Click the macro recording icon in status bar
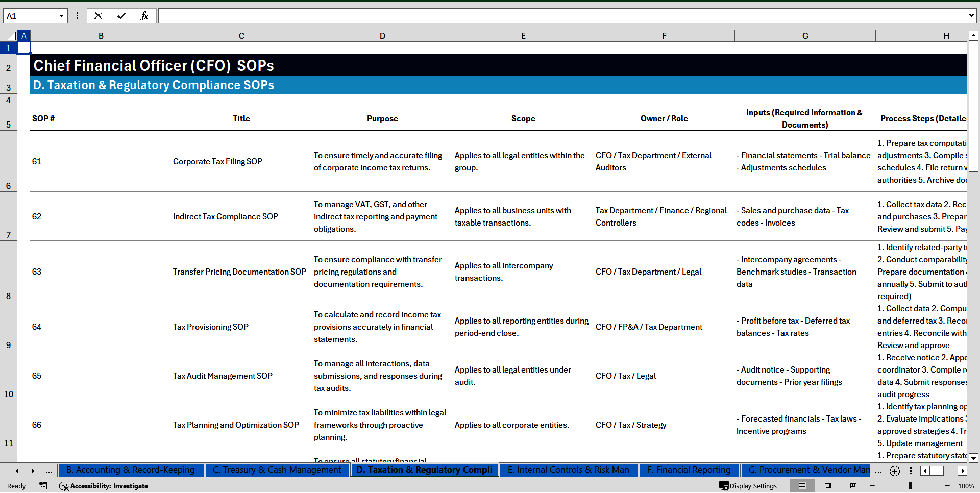 point(43,486)
